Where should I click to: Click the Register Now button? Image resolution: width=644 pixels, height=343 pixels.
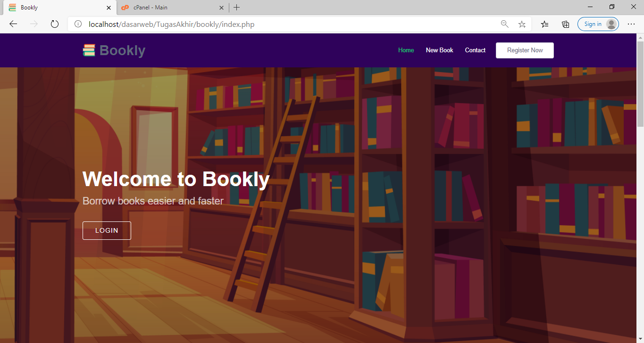[x=524, y=50]
